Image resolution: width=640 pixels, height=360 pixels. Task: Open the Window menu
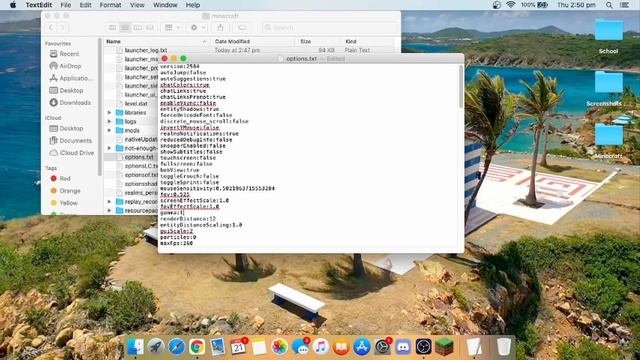tap(165, 5)
